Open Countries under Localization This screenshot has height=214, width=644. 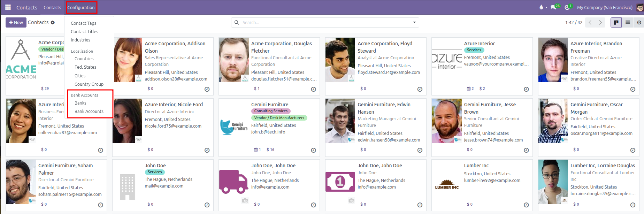(84, 59)
